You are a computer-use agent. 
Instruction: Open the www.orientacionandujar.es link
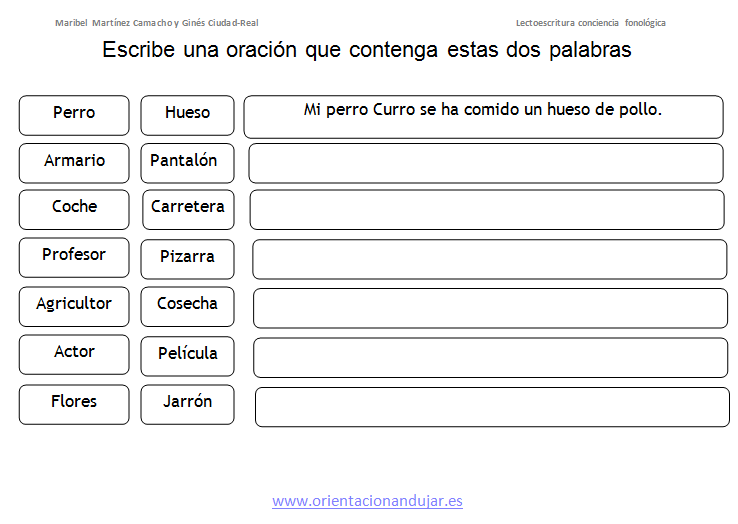367,501
